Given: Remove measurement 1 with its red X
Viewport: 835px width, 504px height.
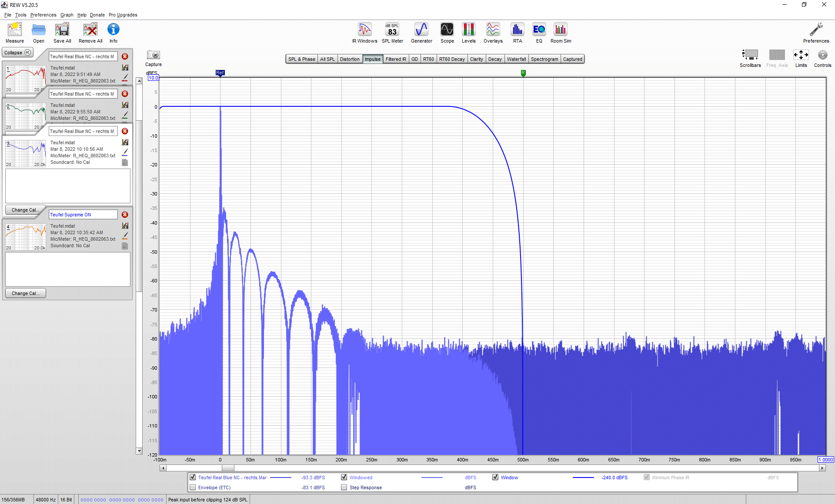Looking at the screenshot, I should pos(125,56).
